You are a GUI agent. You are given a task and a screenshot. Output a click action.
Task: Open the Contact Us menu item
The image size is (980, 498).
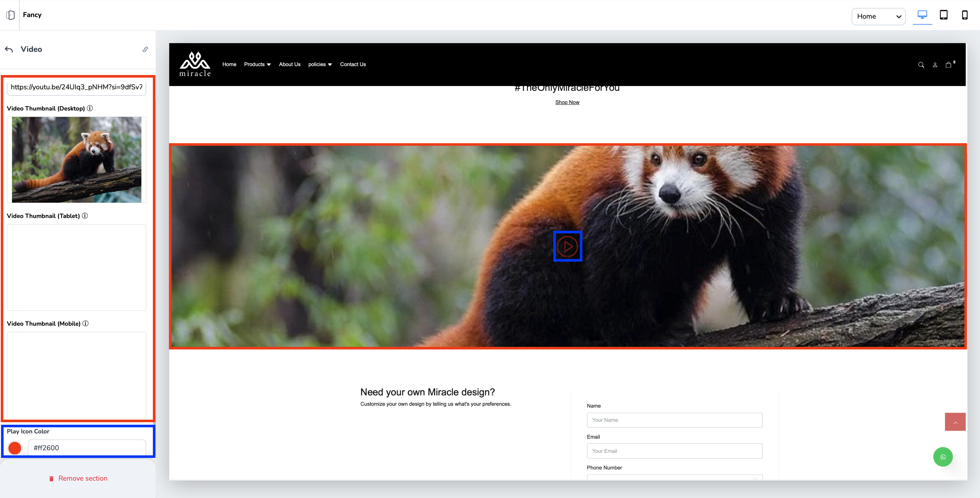[353, 64]
